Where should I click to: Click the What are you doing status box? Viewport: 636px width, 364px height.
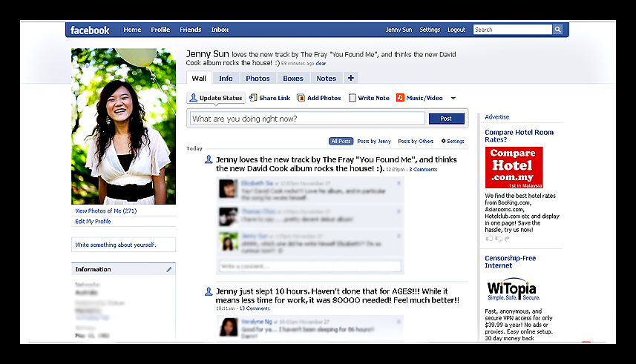point(307,119)
